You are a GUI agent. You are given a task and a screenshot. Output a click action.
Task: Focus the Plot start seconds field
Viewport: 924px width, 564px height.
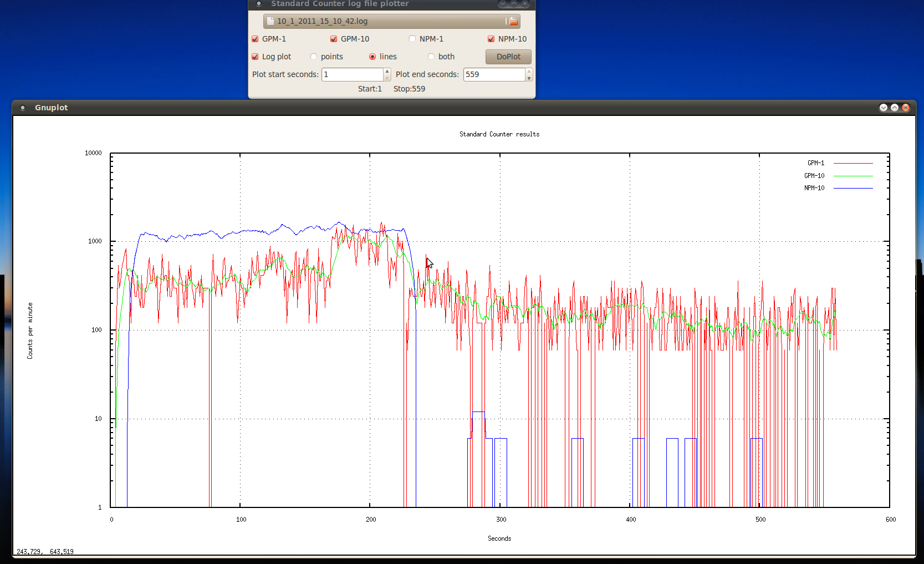(x=353, y=74)
